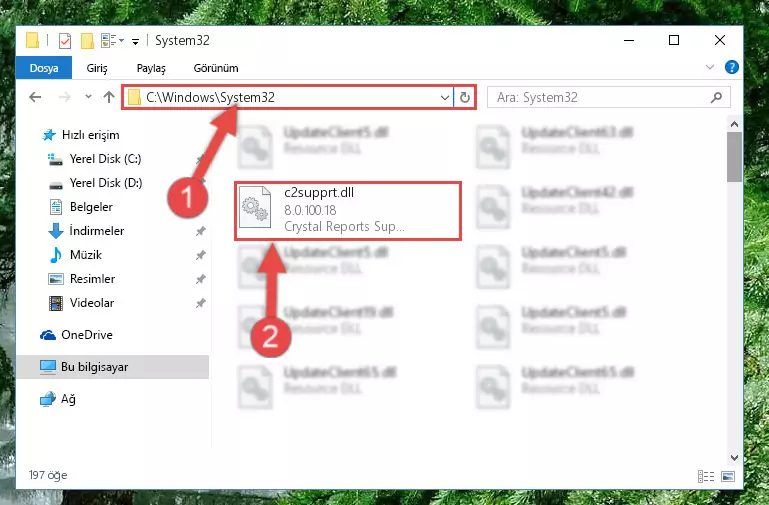Screen dimensions: 769x505
Task: Click the magnifier search icon
Action: pos(716,98)
